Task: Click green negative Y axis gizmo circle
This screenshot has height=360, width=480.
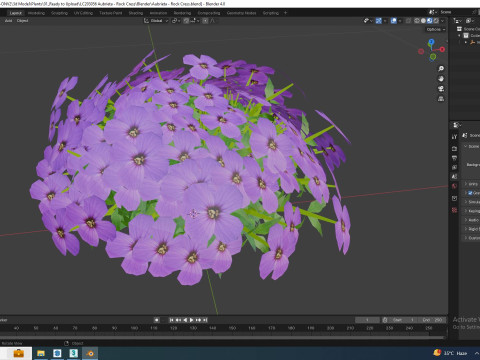Action: tap(433, 57)
